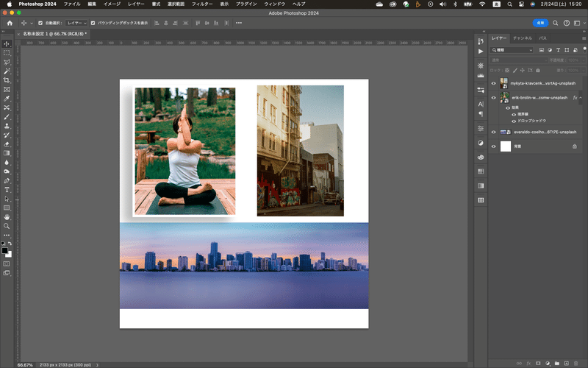Hide the ドロップシャドウ effect
Viewport: 588px width, 368px height.
click(x=513, y=120)
